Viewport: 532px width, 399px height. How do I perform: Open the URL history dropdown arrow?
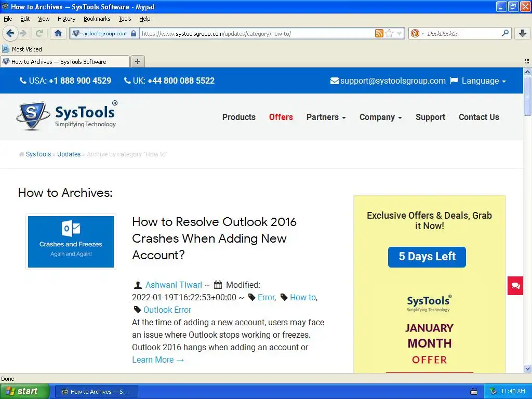pos(400,33)
